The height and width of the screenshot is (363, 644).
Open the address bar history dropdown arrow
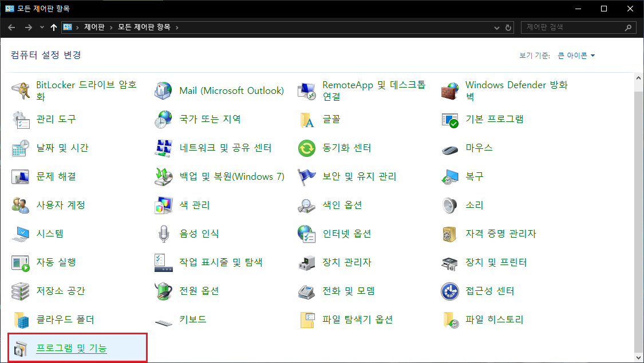496,27
